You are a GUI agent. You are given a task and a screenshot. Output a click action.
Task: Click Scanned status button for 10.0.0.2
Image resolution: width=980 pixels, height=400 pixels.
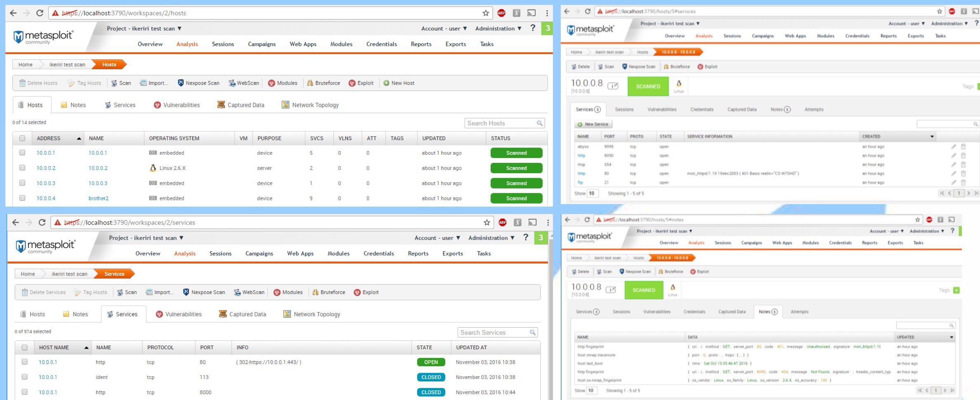tap(516, 168)
